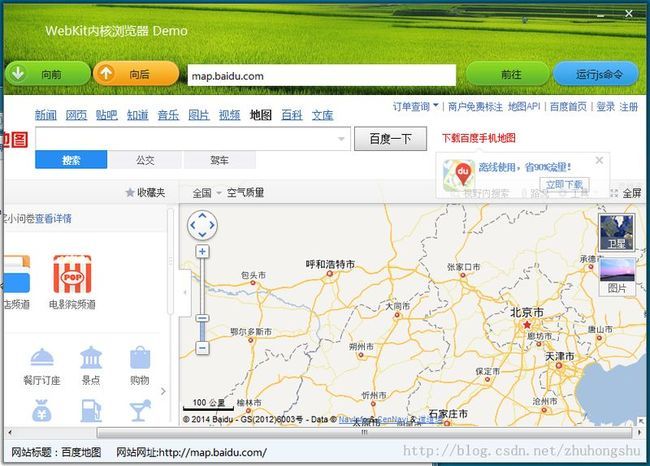Select the 驾车 tab
This screenshot has width=650, height=466.
click(219, 160)
